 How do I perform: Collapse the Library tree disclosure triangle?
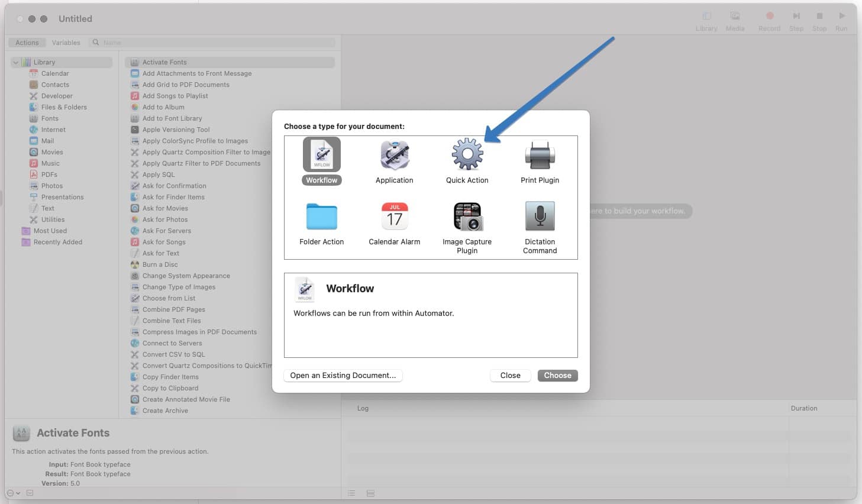pos(15,62)
